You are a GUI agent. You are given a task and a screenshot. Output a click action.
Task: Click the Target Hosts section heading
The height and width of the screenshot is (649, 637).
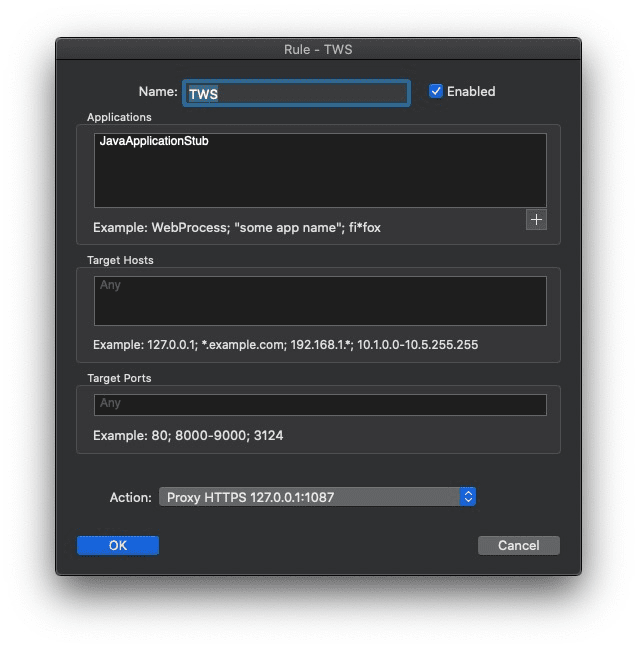point(120,260)
